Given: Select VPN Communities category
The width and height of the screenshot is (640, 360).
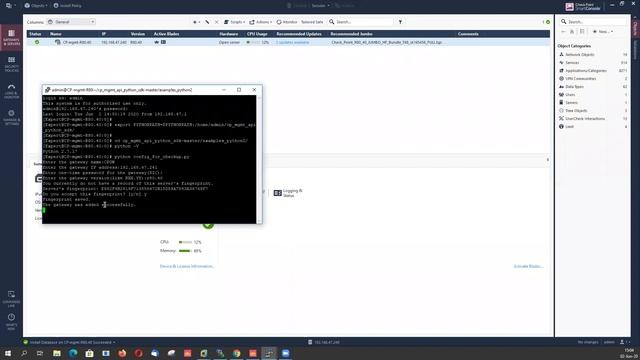Looking at the screenshot, I should tap(580, 79).
